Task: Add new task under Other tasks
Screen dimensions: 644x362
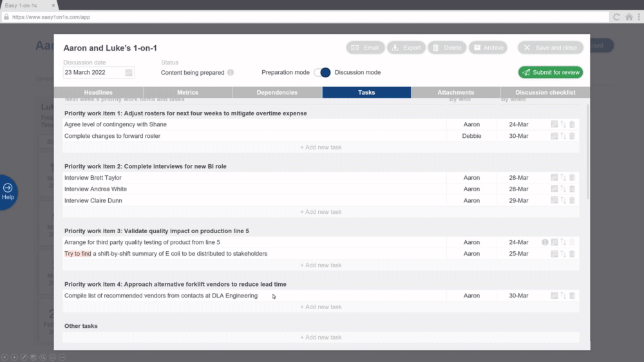Action: coord(321,338)
